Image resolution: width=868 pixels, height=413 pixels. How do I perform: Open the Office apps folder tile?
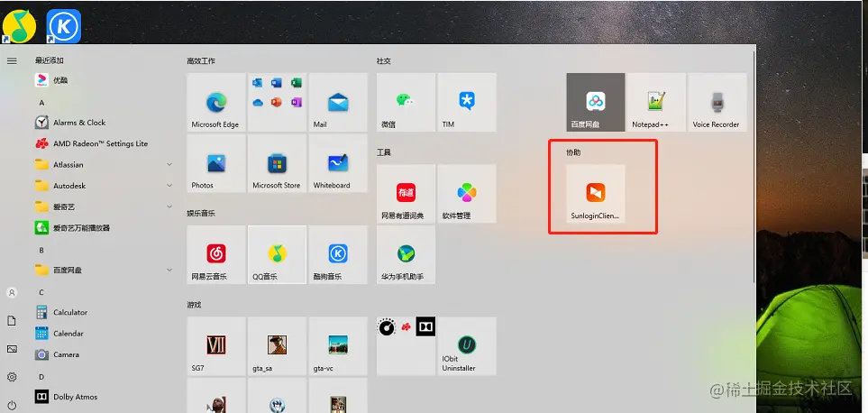(x=277, y=103)
